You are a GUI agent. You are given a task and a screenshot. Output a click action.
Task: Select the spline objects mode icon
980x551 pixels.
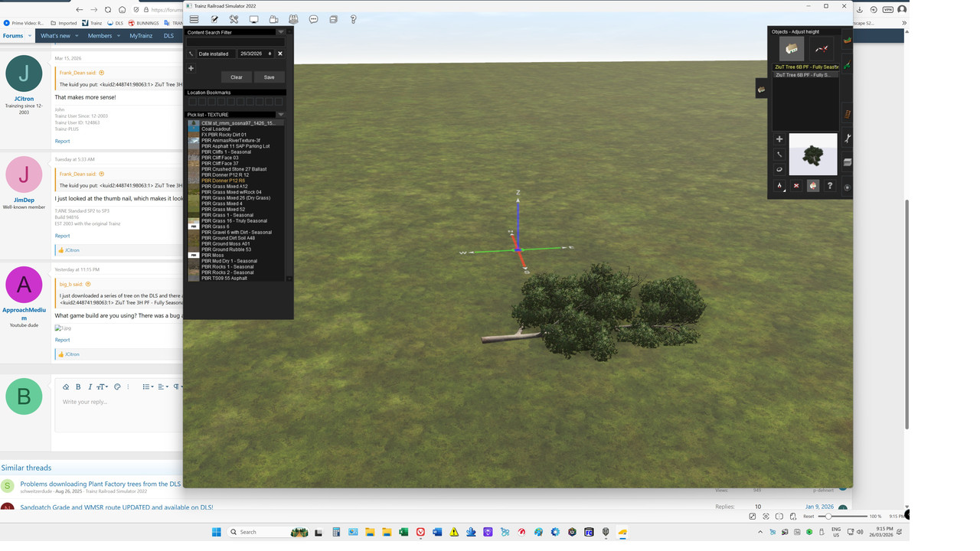point(822,49)
